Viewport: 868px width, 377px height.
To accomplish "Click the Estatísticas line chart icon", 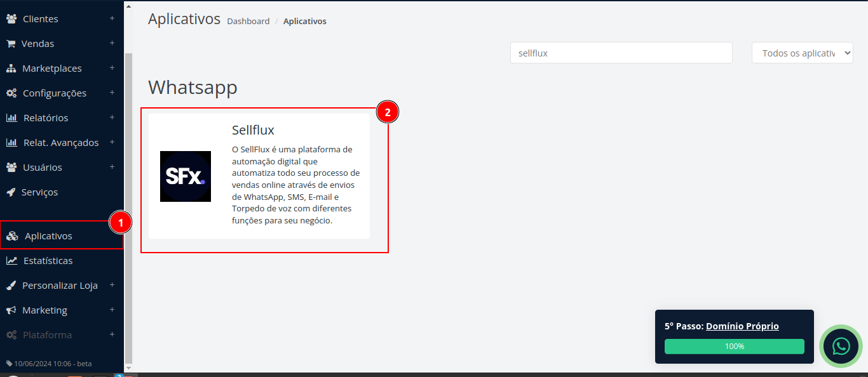I will point(11,261).
